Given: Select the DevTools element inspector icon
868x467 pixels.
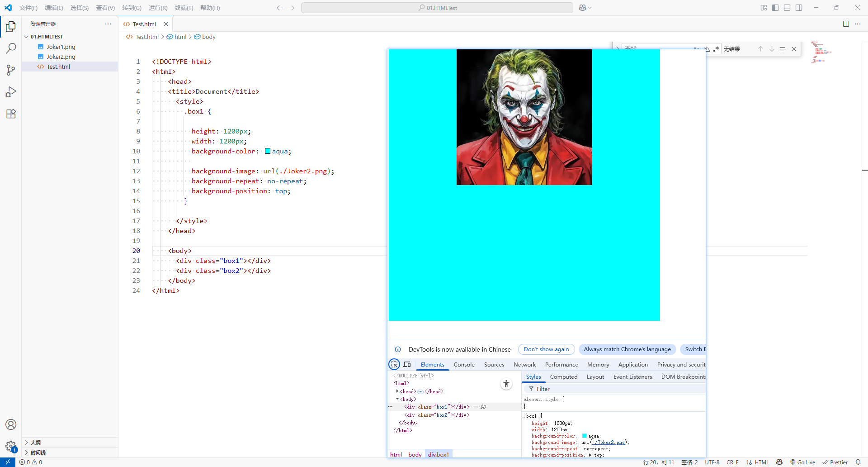Looking at the screenshot, I should point(394,364).
